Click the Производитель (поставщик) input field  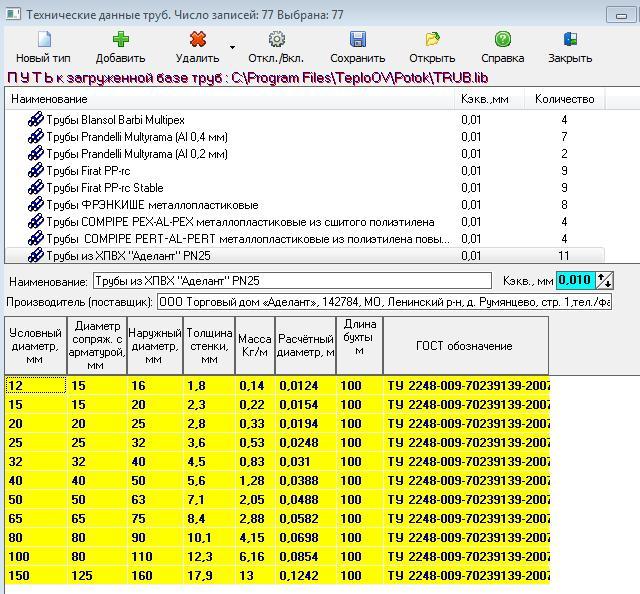[x=384, y=302]
